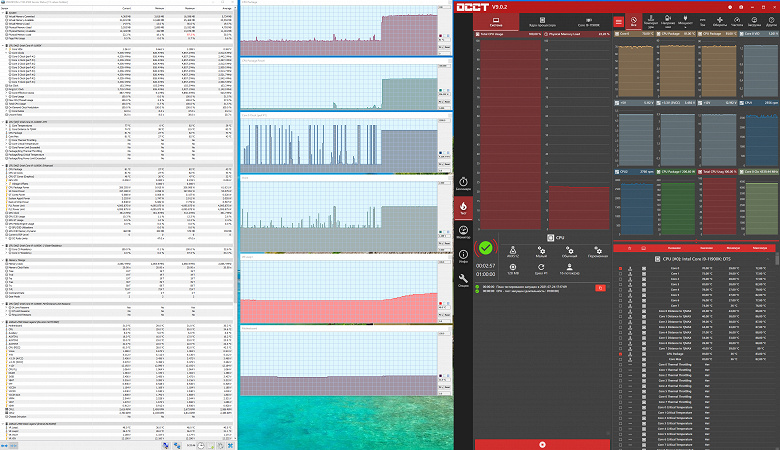
Task: Stop the running OCCT test with bottom red button
Action: [x=542, y=445]
